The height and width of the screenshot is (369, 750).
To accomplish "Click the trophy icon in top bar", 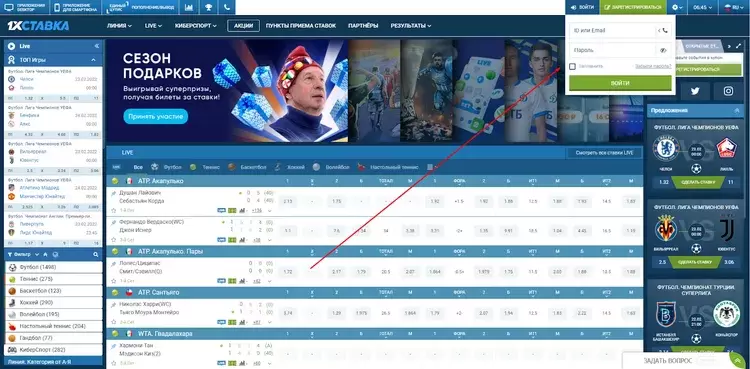I will (x=209, y=7).
